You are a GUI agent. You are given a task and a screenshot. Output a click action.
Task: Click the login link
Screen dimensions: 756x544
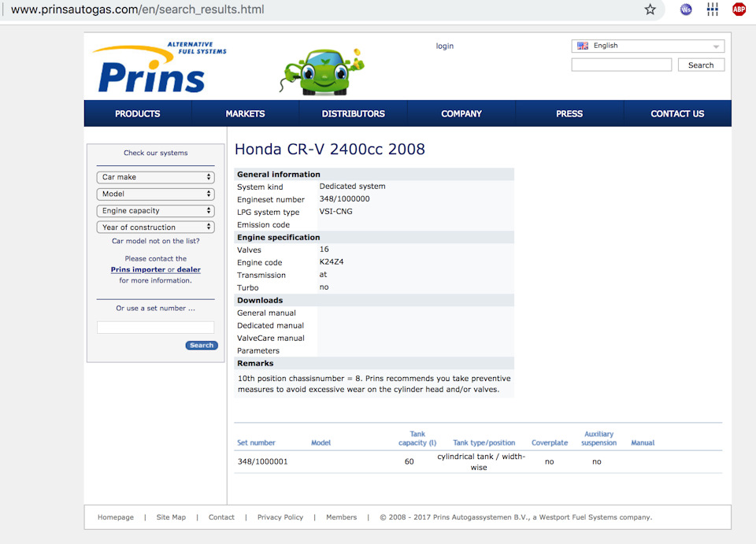(444, 46)
